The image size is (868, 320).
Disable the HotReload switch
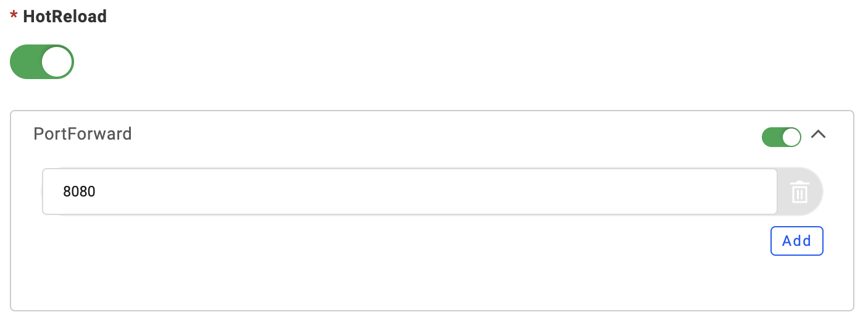(x=42, y=62)
